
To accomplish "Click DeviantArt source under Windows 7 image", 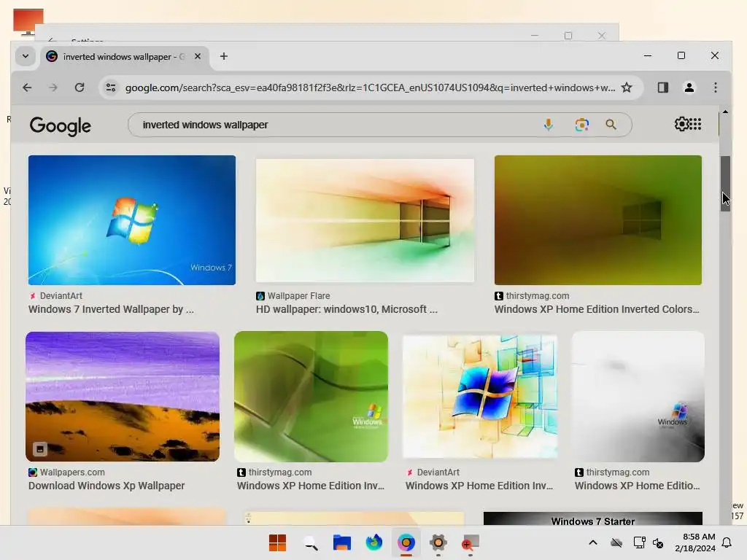I will tap(61, 296).
